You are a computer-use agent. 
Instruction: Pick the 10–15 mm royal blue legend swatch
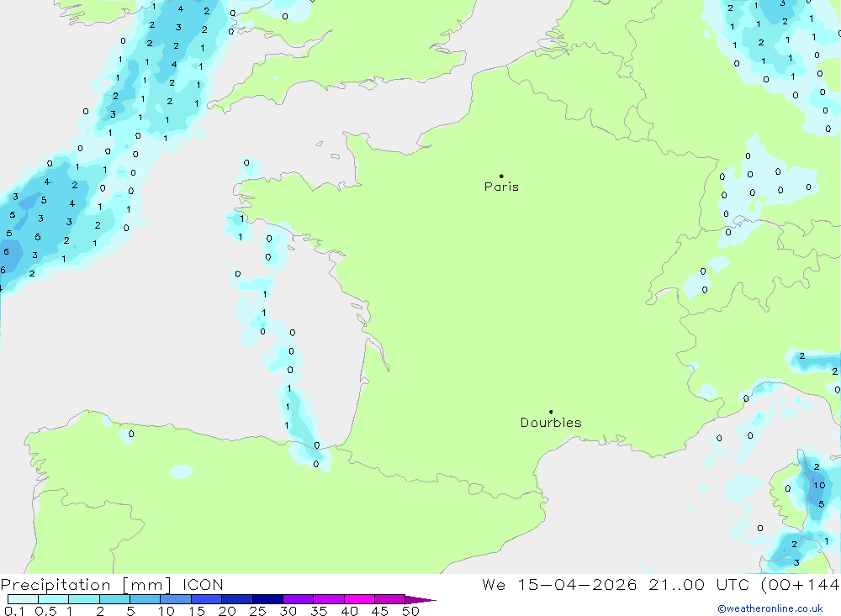point(176,599)
